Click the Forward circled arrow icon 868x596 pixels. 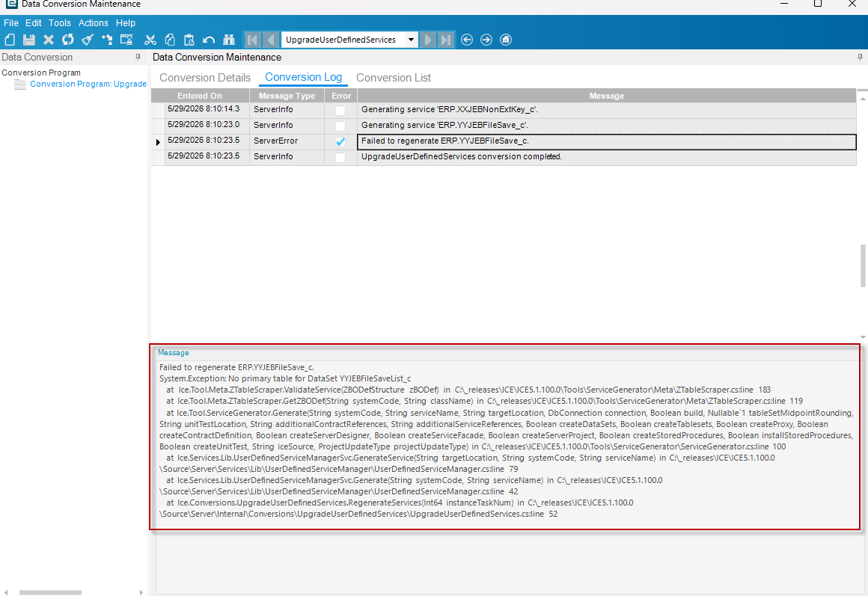[x=486, y=40]
